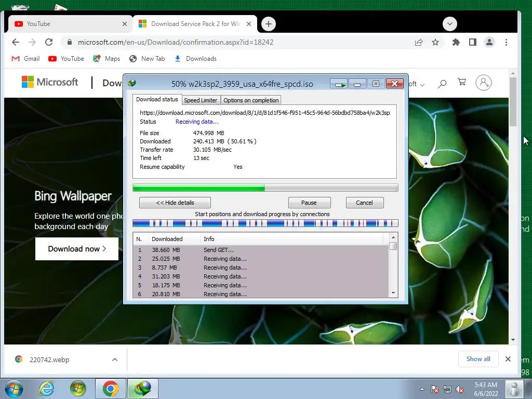Viewport: 532px width, 399px height.
Task: Expand options chevron for 220742.webp
Action: [x=115, y=360]
